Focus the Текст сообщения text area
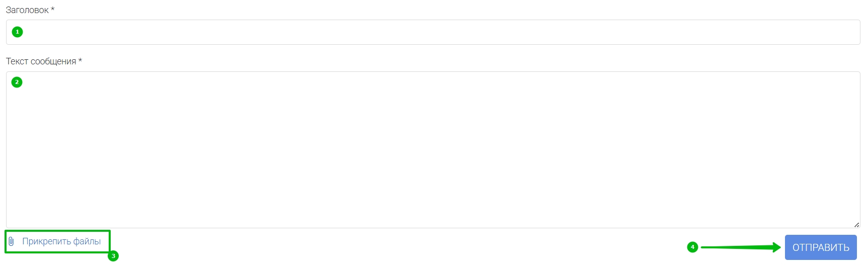The image size is (868, 270). click(433, 150)
